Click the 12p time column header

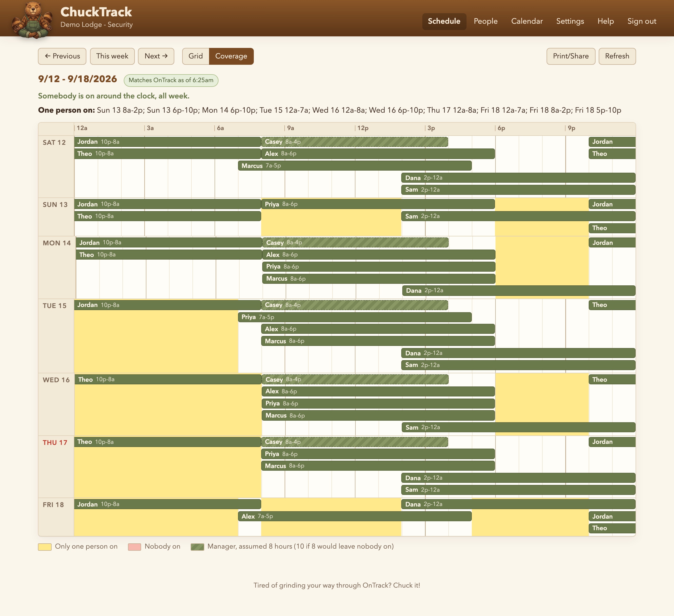coord(363,128)
